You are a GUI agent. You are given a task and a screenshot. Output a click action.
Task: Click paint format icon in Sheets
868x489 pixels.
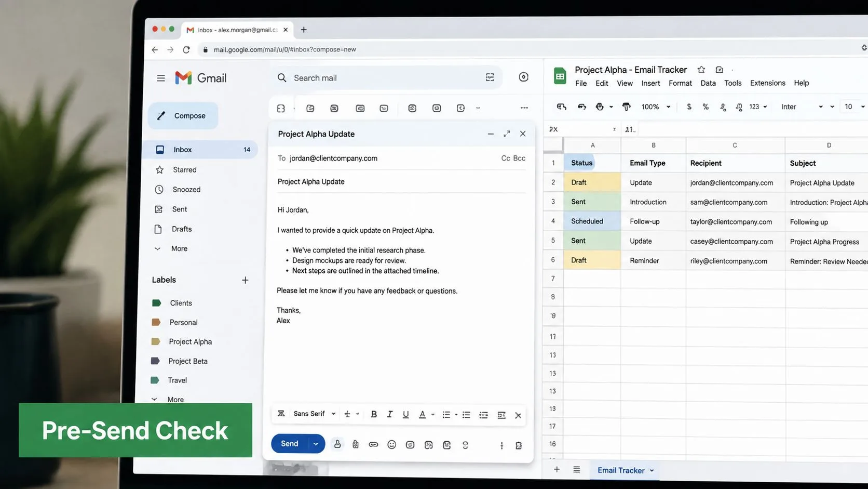pyautogui.click(x=626, y=107)
